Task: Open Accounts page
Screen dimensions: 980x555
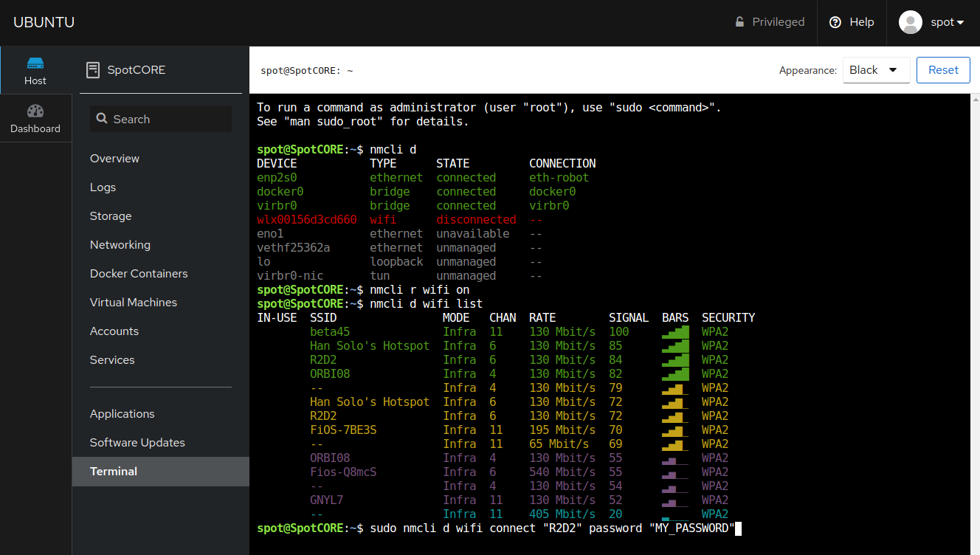Action: click(114, 331)
